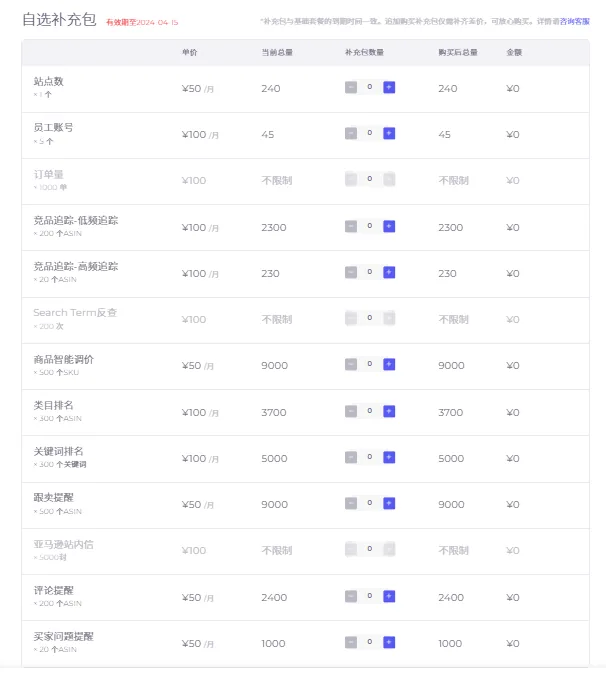Viewport: 606px width, 677px height.
Task: Click 购买后总量 column header
Action: (x=458, y=52)
